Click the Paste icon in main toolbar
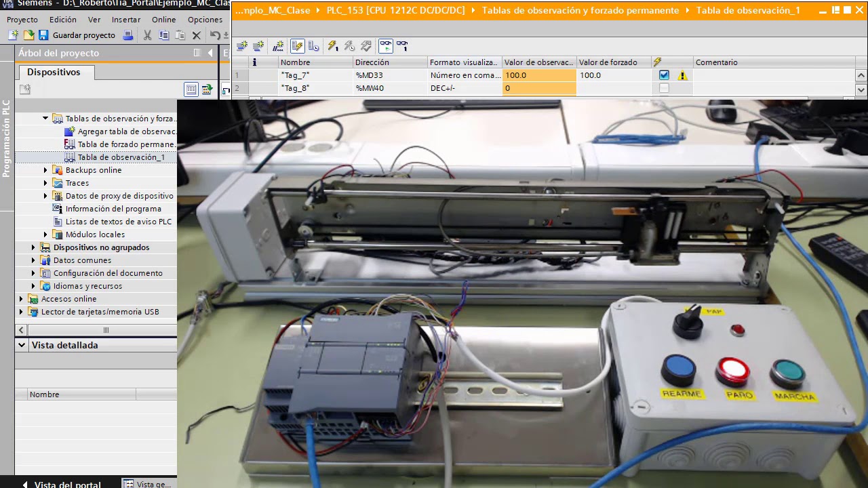 point(180,35)
